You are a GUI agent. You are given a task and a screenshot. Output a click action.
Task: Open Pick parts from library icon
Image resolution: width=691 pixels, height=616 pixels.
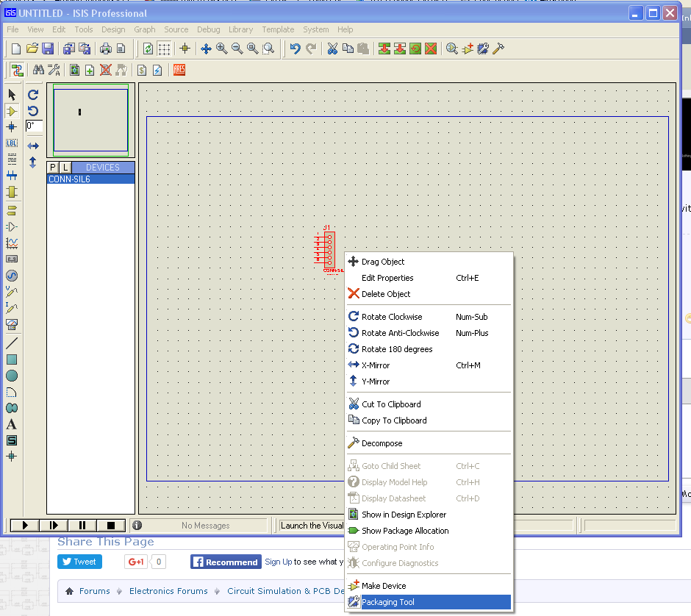(x=451, y=49)
